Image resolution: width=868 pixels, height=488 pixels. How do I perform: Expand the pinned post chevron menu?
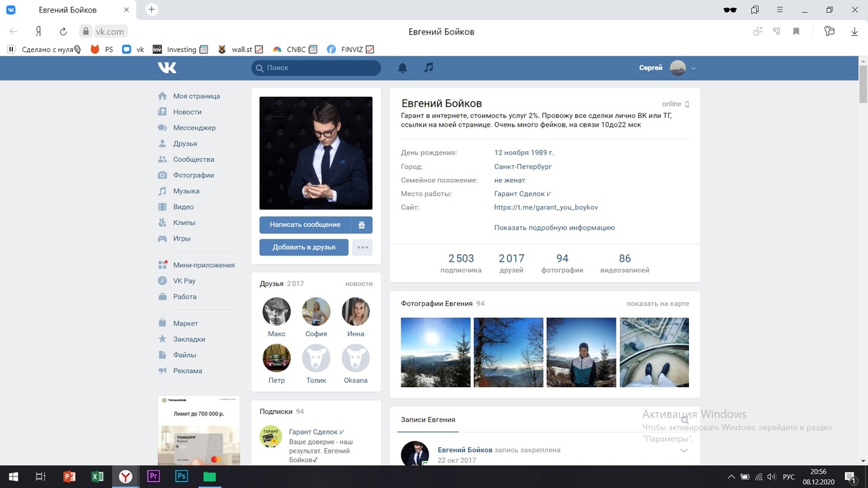click(x=684, y=451)
